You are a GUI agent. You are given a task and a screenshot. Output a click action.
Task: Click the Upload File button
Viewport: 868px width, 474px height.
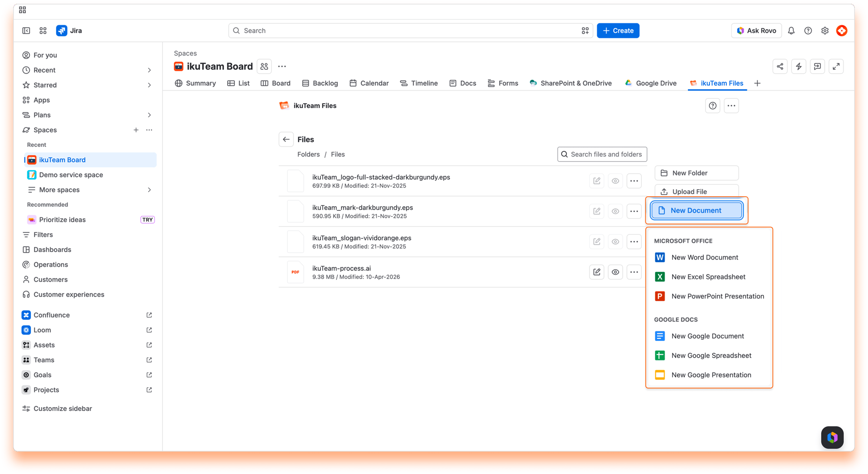[x=697, y=191]
